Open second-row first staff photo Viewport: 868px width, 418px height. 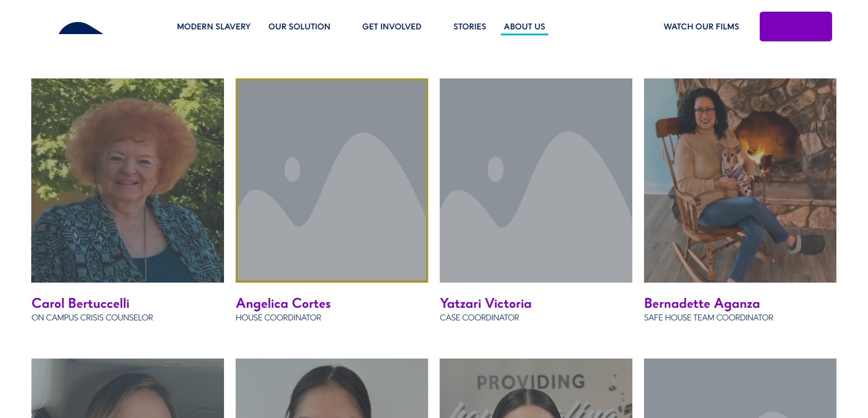tap(127, 388)
